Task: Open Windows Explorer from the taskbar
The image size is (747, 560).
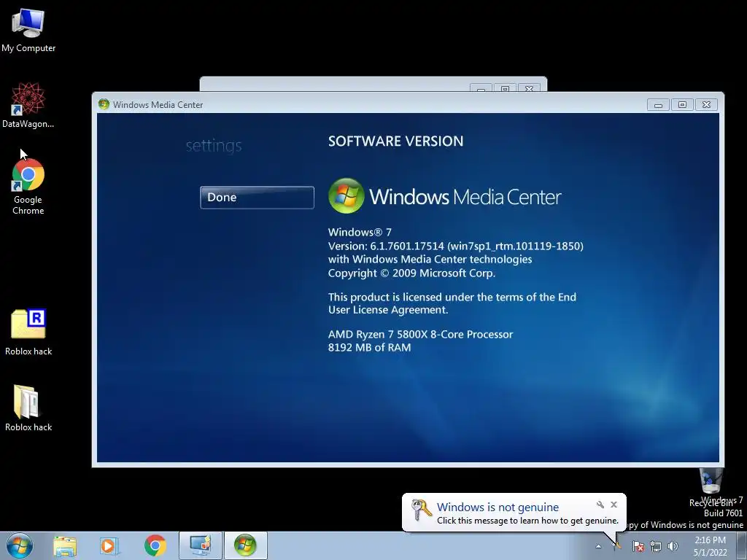Action: 65,546
